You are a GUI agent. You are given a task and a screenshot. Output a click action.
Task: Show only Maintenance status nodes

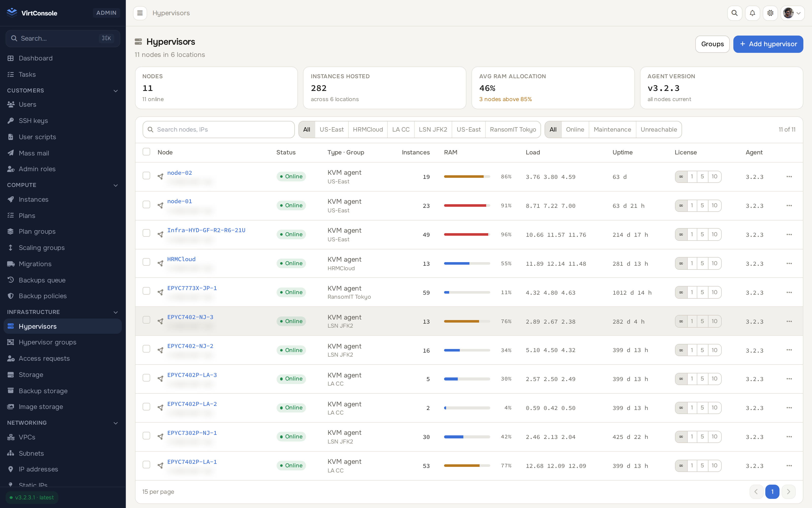[612, 130]
